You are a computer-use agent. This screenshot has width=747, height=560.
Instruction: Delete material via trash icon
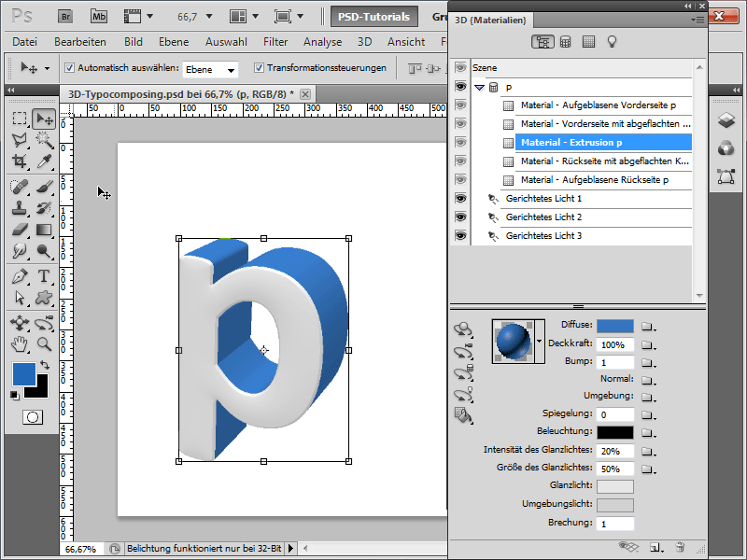pyautogui.click(x=681, y=546)
